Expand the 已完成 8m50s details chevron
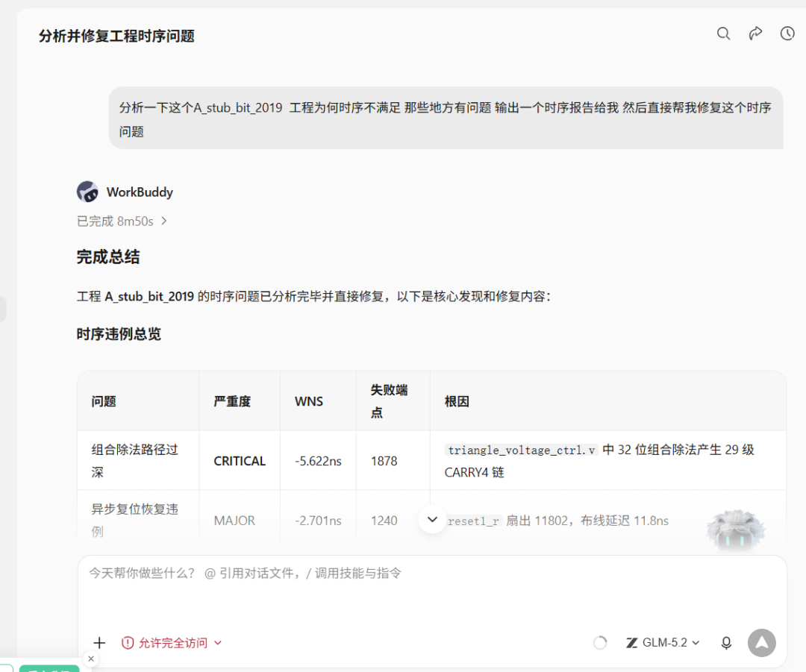 tap(164, 221)
